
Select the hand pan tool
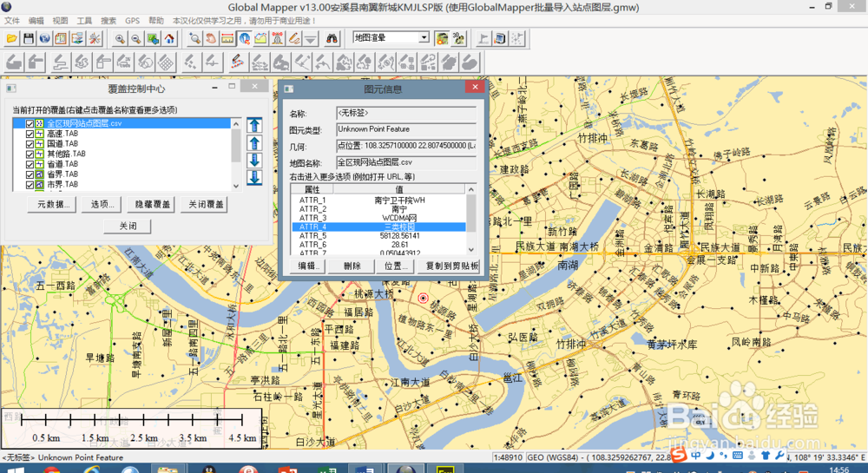pyautogui.click(x=211, y=38)
